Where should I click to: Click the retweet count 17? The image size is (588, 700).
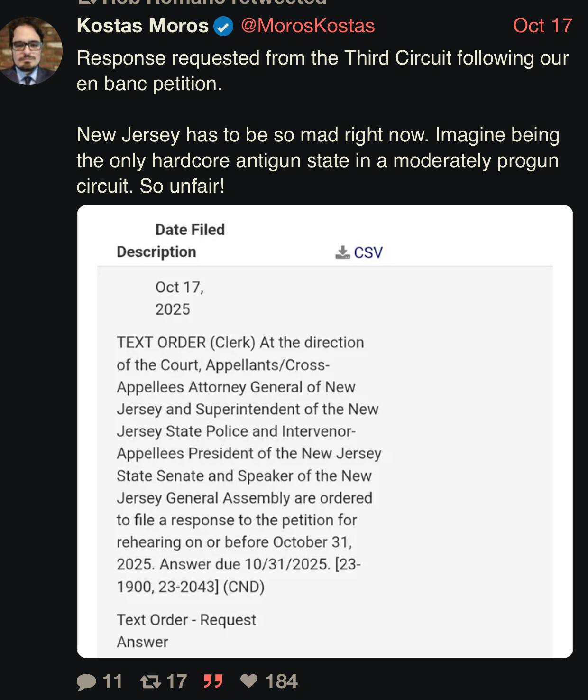(x=176, y=682)
